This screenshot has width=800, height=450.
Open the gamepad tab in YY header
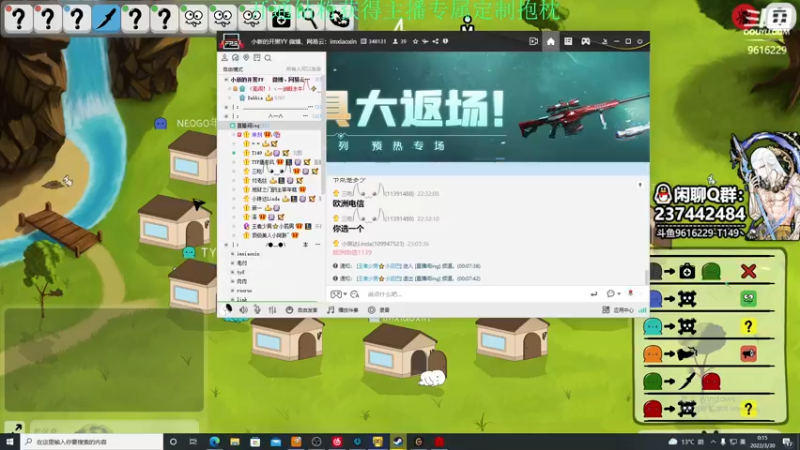click(585, 41)
